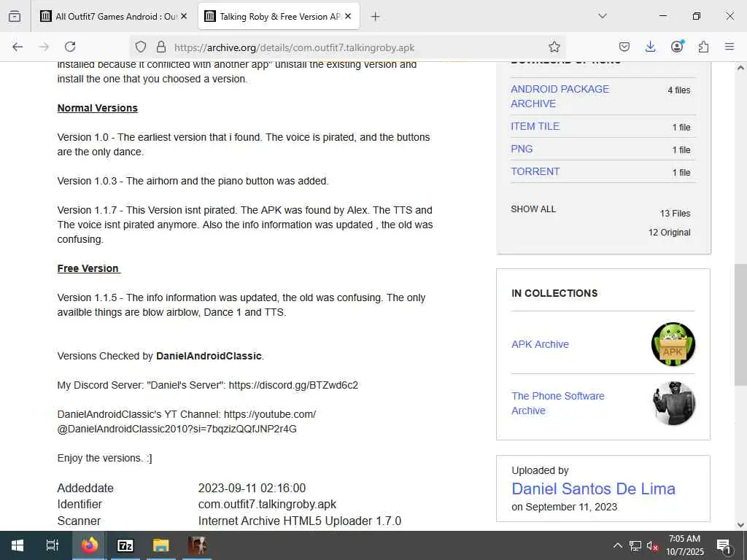Viewport: 747px width, 560px height.
Task: Download the TORRENT file
Action: 535,171
